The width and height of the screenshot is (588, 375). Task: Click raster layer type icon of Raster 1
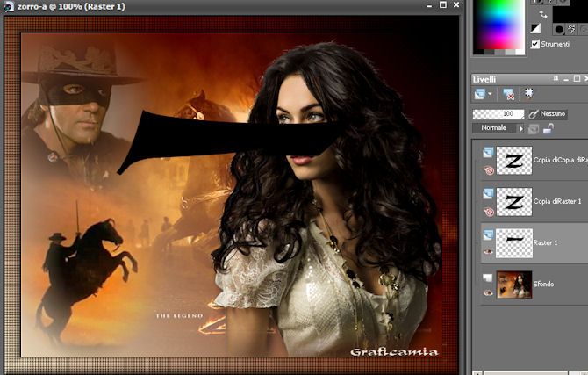[488, 235]
